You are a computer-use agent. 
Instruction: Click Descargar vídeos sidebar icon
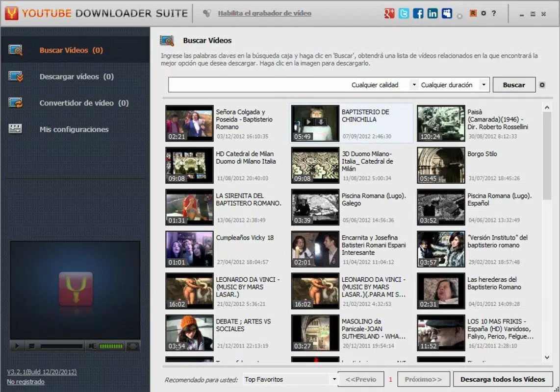tap(15, 76)
